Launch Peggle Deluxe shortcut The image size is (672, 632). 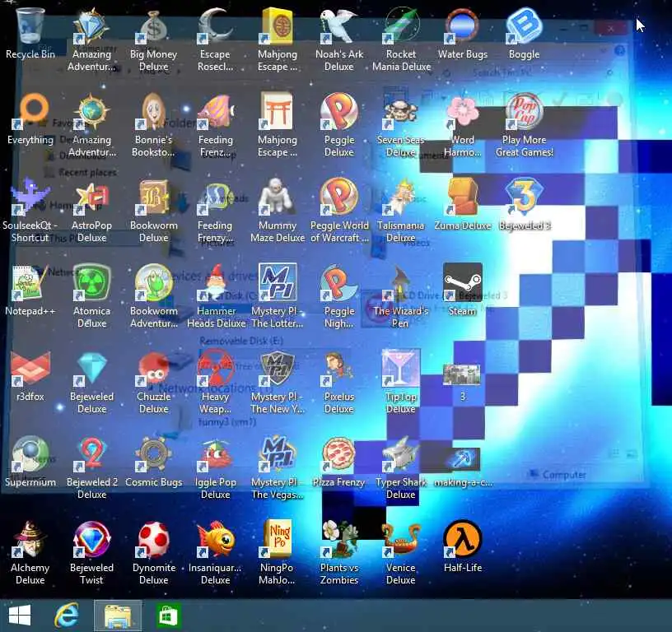(338, 112)
